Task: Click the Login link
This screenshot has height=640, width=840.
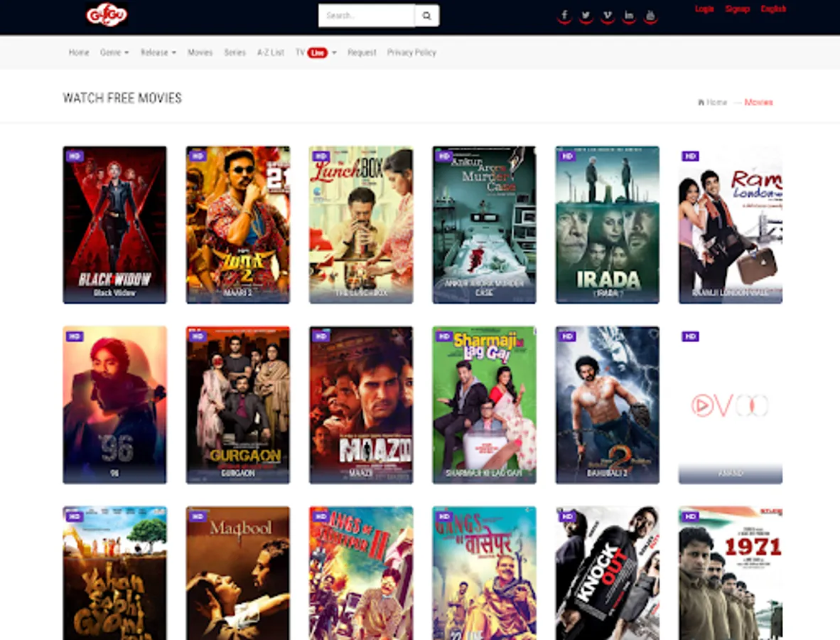Action: pyautogui.click(x=704, y=9)
